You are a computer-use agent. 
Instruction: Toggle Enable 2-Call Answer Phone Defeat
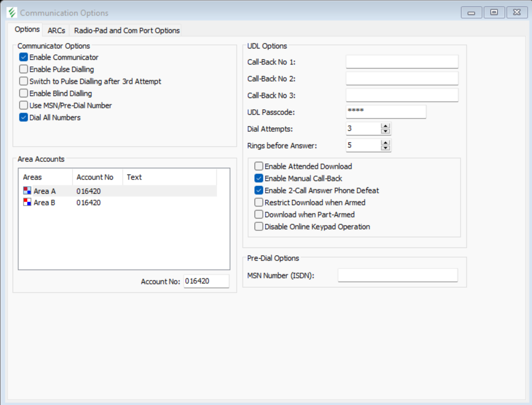click(259, 190)
